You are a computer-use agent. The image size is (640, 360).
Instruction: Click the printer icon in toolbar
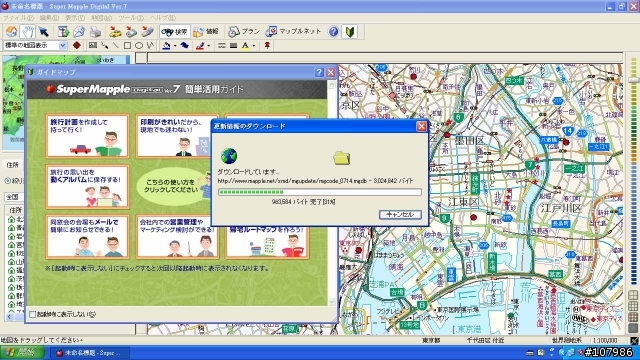coord(96,31)
